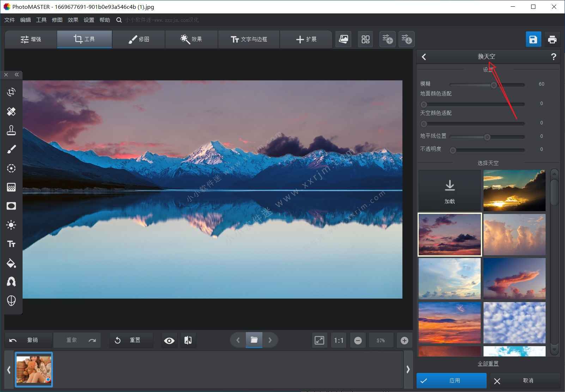Select the adjustment brush tool
565x392 pixels.
click(11, 149)
